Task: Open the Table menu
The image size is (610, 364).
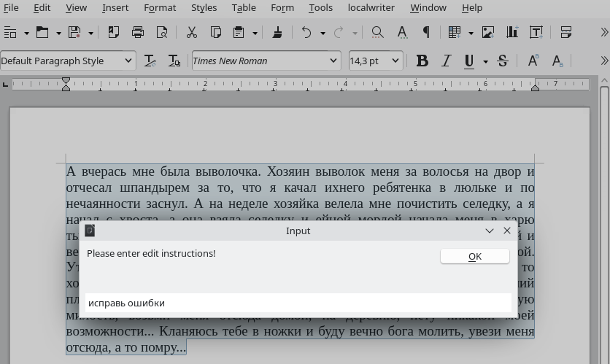Action: [x=244, y=8]
